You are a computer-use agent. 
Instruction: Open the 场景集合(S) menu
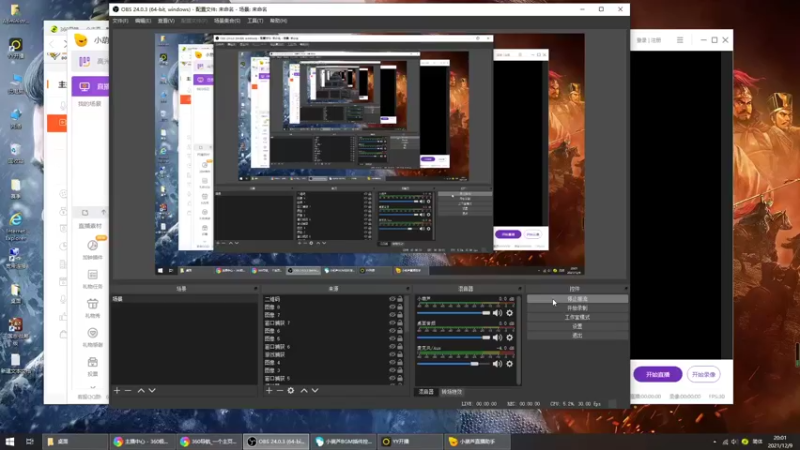227,21
